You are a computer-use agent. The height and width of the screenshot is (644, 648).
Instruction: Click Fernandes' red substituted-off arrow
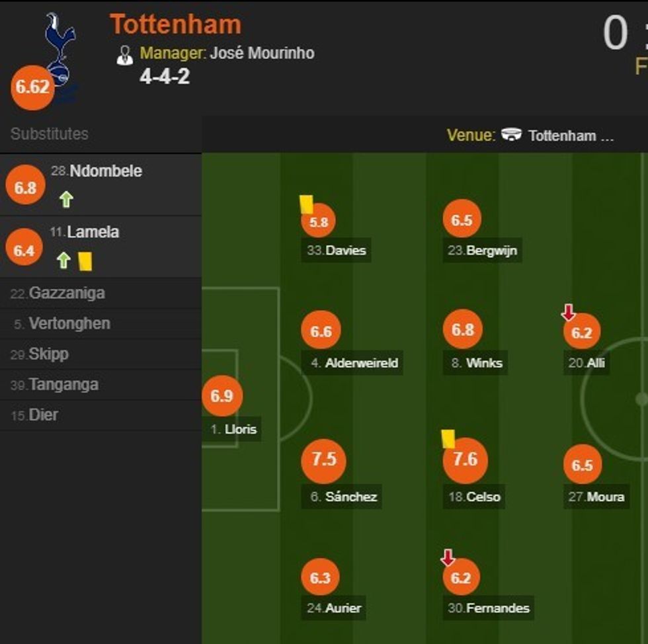[448, 559]
